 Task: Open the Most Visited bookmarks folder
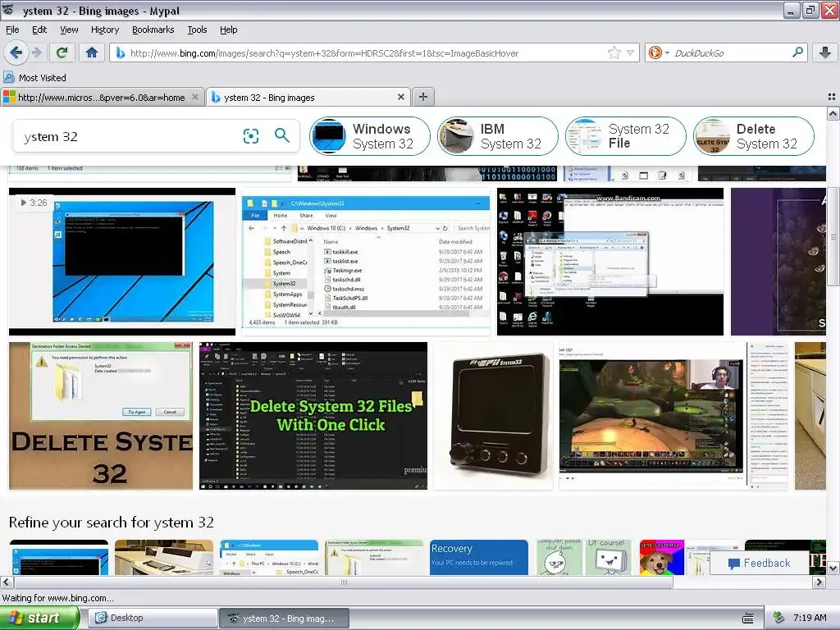click(x=35, y=78)
